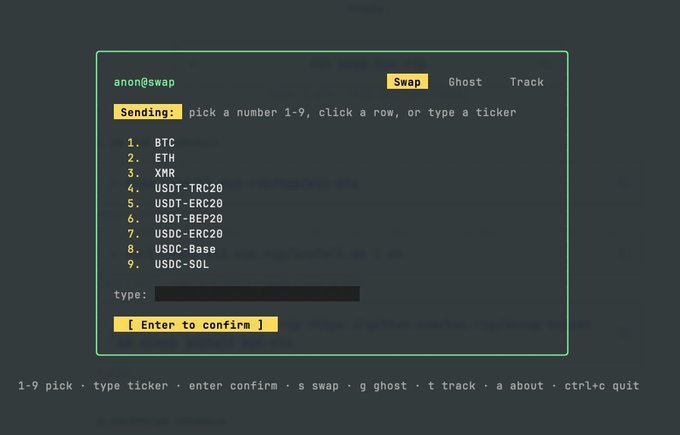Choose the USDT-TRC20 row

(175, 188)
